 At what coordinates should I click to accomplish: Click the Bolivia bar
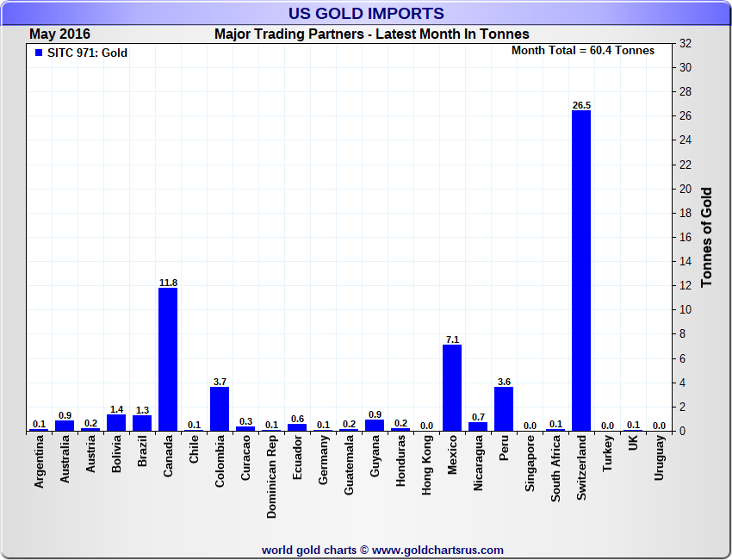116,422
